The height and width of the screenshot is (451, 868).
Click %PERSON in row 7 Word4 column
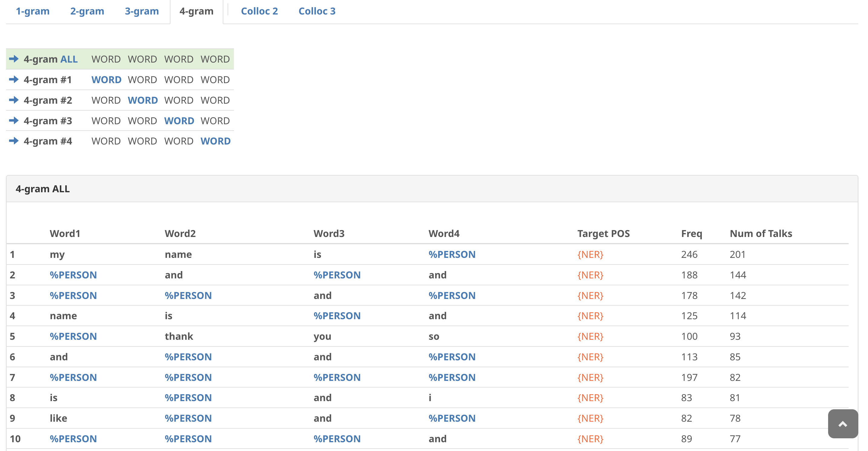[x=452, y=377]
